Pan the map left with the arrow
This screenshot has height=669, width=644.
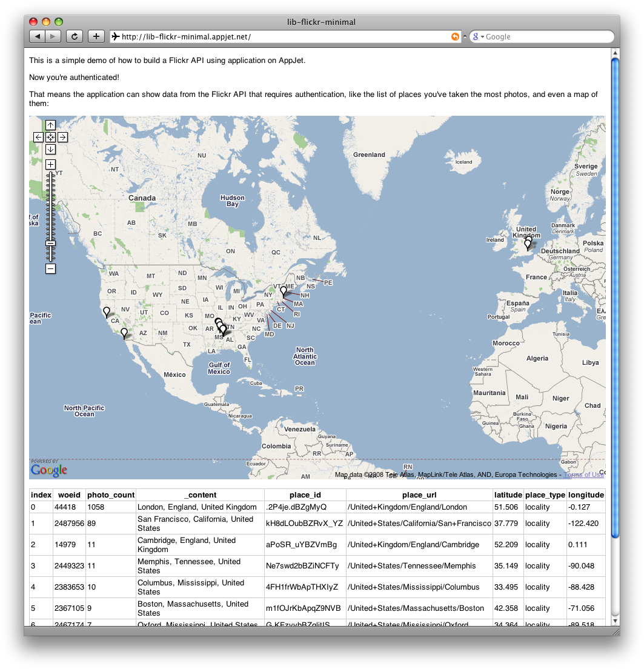click(x=38, y=137)
